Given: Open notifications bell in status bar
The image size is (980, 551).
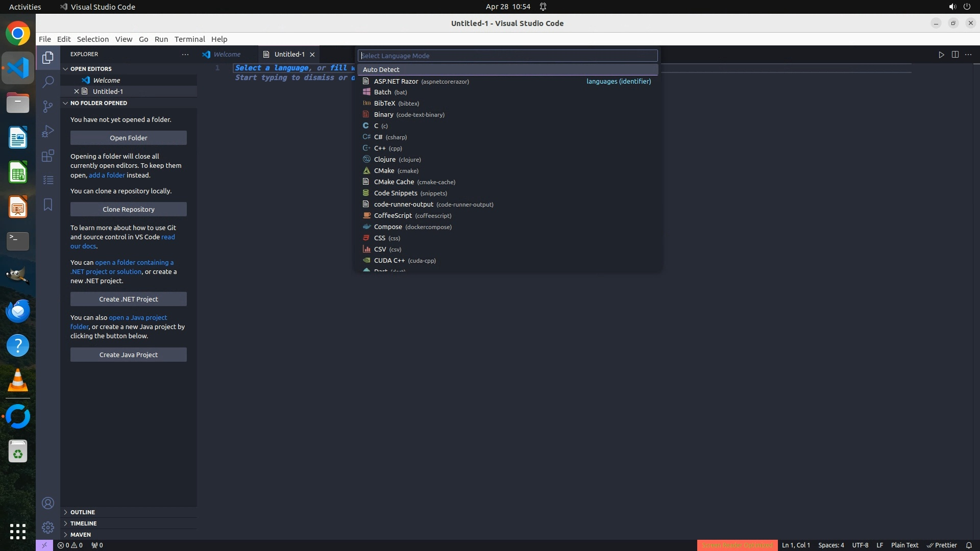Looking at the screenshot, I should (969, 545).
